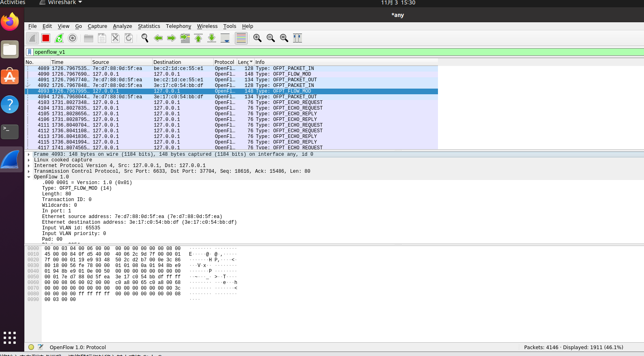Open the display filter bookmark menu
Screen dimensions: 644x356
coord(30,52)
